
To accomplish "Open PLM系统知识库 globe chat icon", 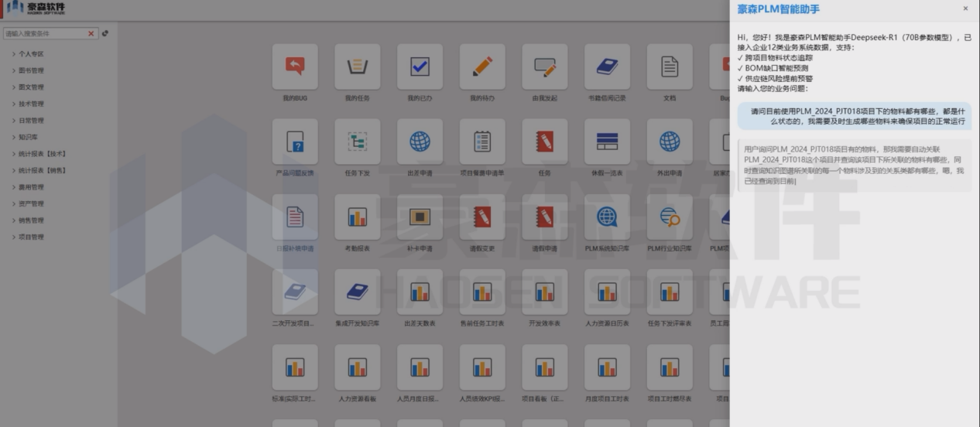I will tap(607, 217).
